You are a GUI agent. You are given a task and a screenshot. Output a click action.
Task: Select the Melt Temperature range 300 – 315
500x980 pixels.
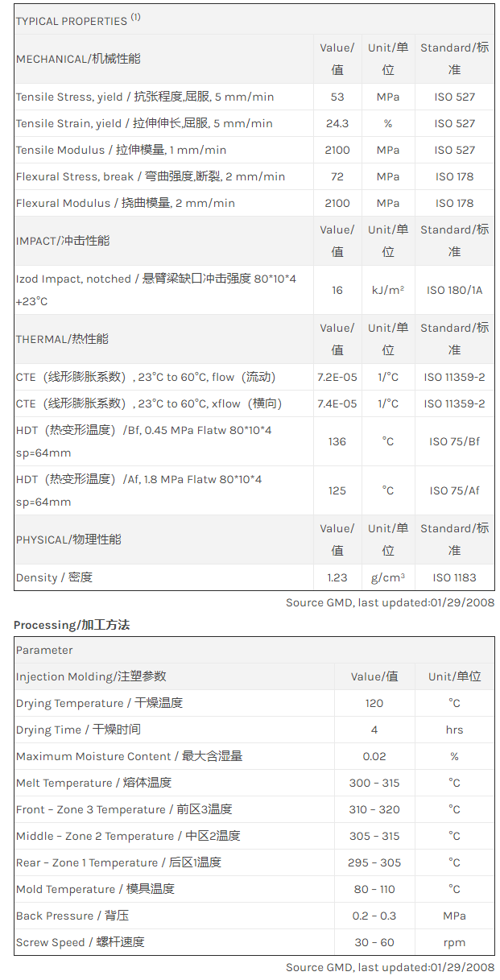point(374,783)
